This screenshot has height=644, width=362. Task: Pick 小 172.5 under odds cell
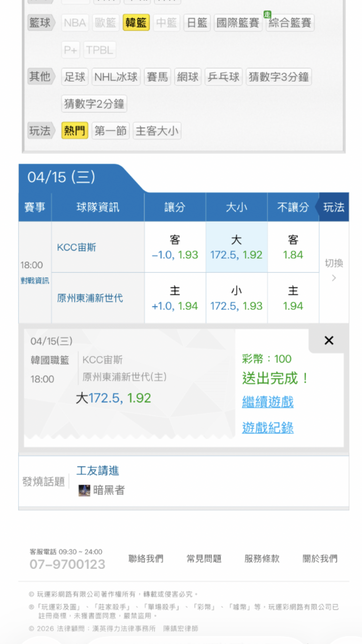coord(237,298)
